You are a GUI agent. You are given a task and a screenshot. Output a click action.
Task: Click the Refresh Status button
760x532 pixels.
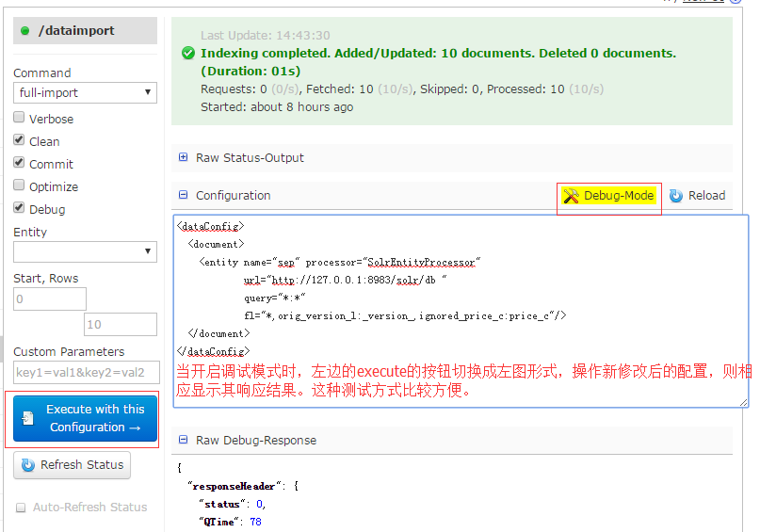pyautogui.click(x=73, y=465)
